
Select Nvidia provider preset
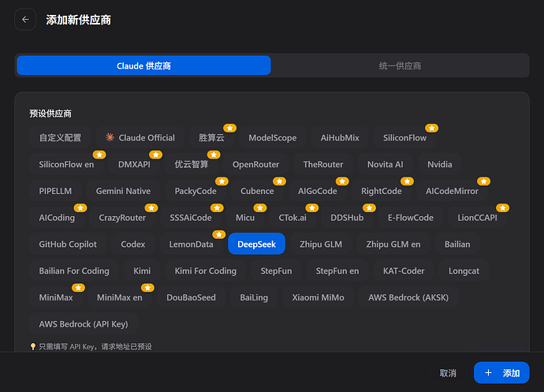point(440,164)
